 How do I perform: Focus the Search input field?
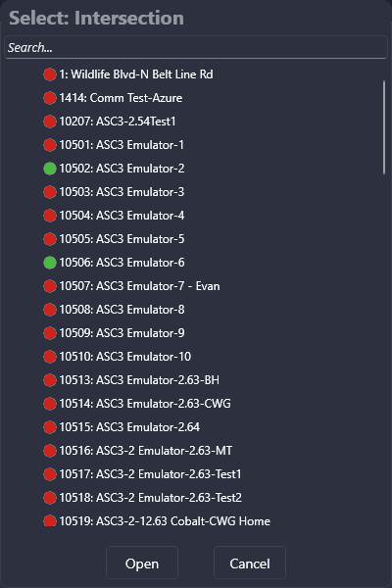pyautogui.click(x=196, y=48)
